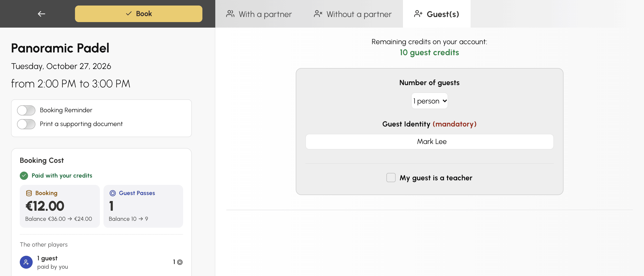
Task: Click the Number of guests heading
Action: click(x=429, y=83)
